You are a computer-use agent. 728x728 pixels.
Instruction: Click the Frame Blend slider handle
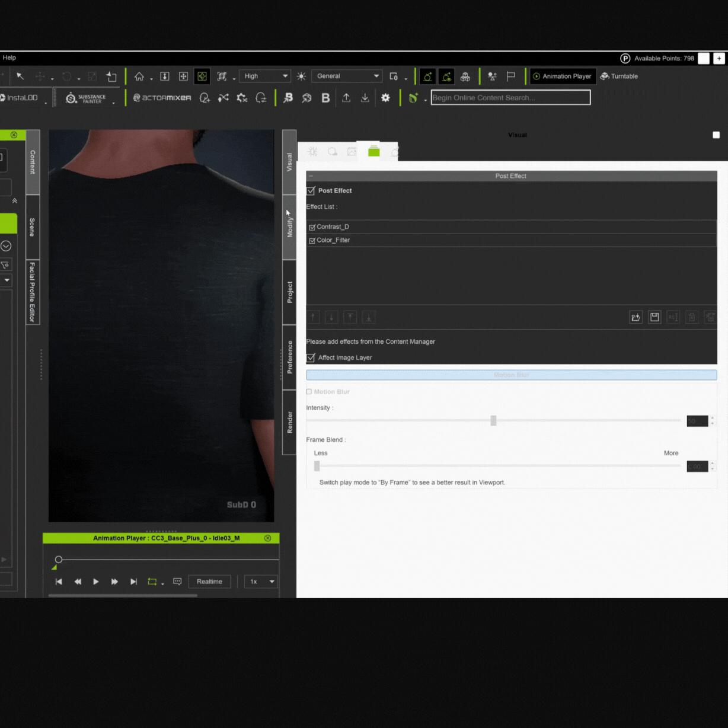317,466
